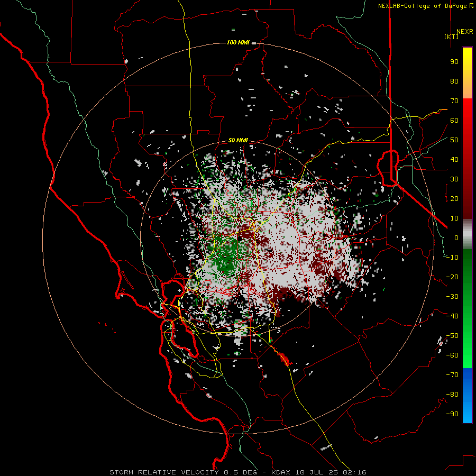Click the 10 JUL 25 date text
476x476 pixels.
tap(317, 472)
